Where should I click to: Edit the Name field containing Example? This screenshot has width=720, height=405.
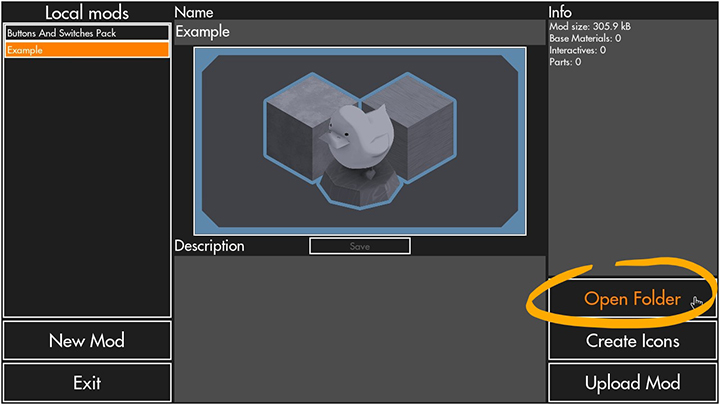point(360,32)
